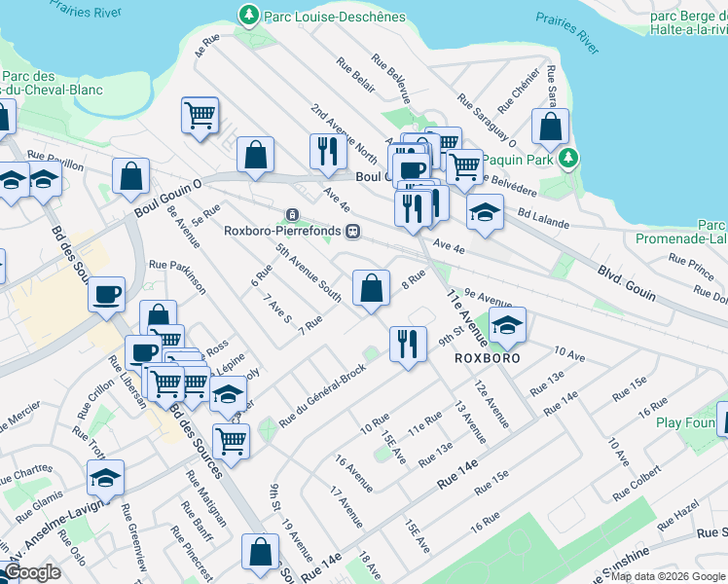
Task: Click the grocery cart marker on Bd des Sources
Action: pyautogui.click(x=232, y=443)
